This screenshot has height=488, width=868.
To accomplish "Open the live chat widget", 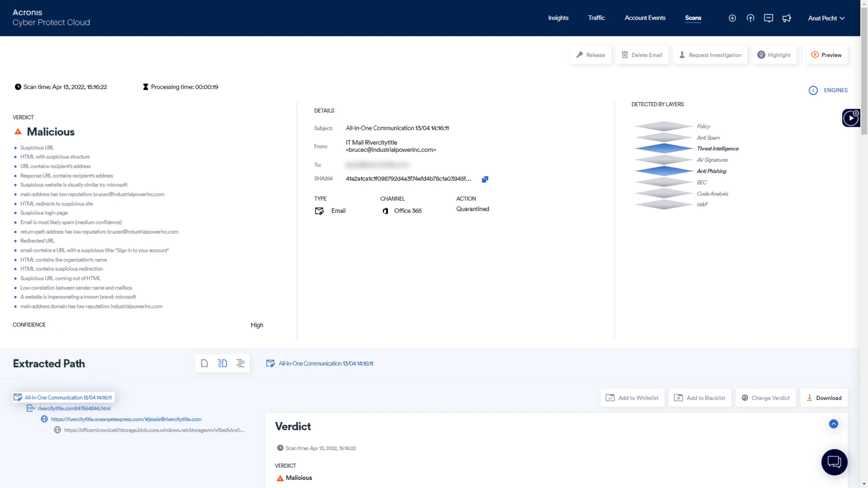I will [x=834, y=462].
